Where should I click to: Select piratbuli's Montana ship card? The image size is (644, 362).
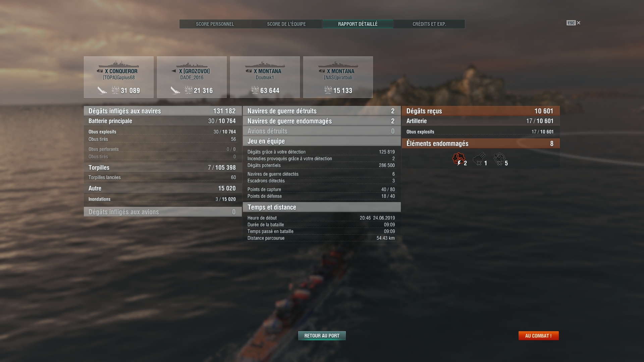[338, 77]
